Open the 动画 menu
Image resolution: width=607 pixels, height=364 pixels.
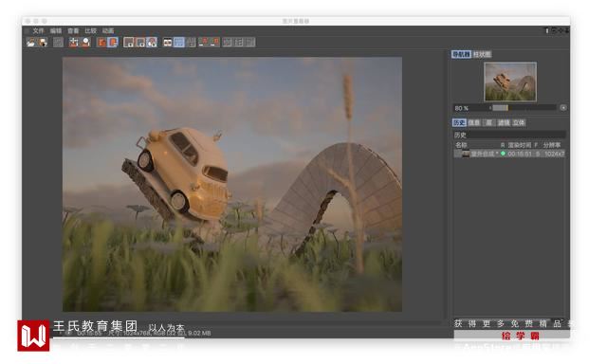pos(108,30)
